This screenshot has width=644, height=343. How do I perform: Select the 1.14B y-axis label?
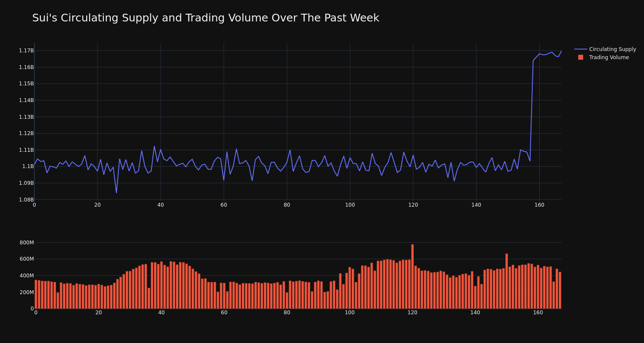click(26, 100)
